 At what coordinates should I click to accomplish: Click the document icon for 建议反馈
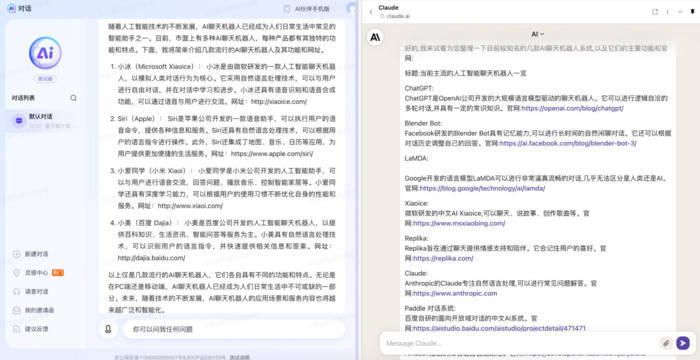click(17, 329)
